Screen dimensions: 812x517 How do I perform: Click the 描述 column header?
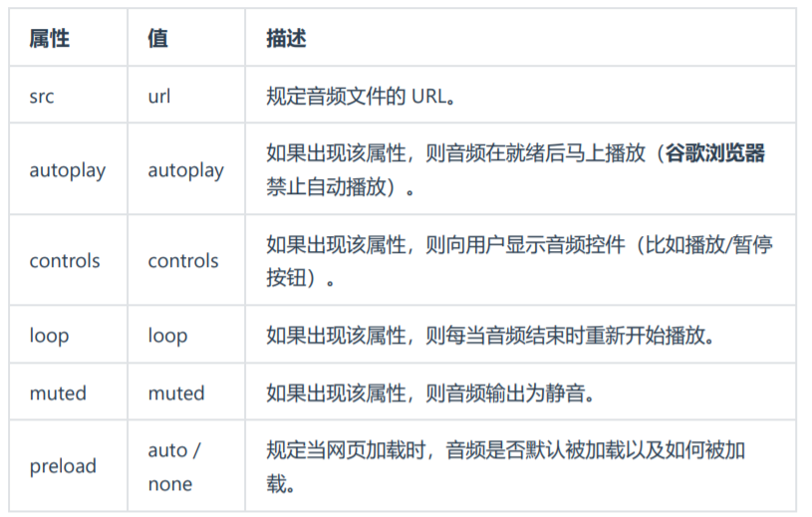click(x=286, y=38)
